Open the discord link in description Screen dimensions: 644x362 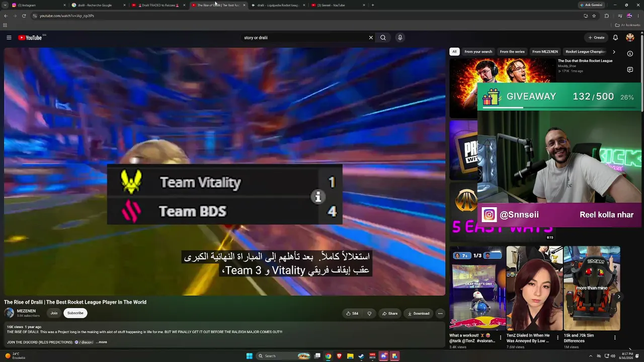click(85, 342)
